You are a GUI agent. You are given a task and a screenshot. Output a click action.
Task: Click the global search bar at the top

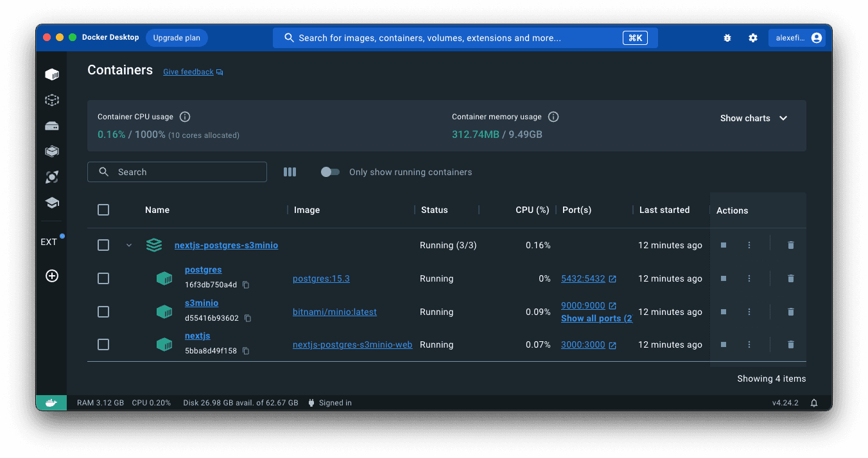point(465,38)
